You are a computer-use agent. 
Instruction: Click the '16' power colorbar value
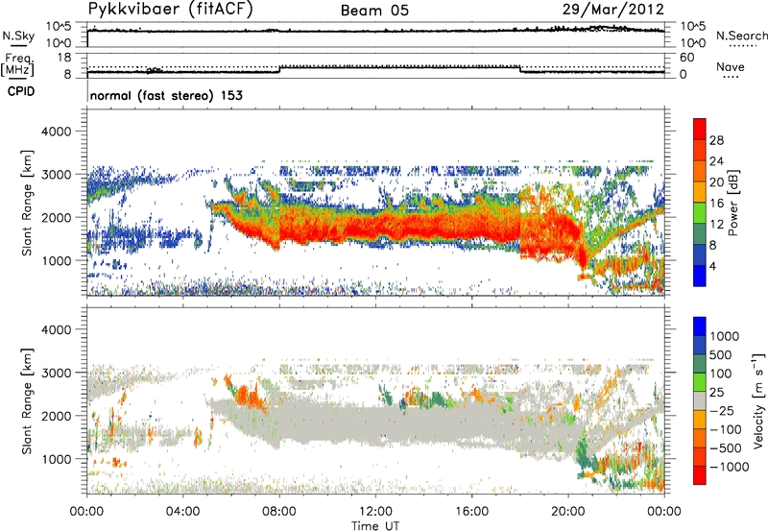716,204
